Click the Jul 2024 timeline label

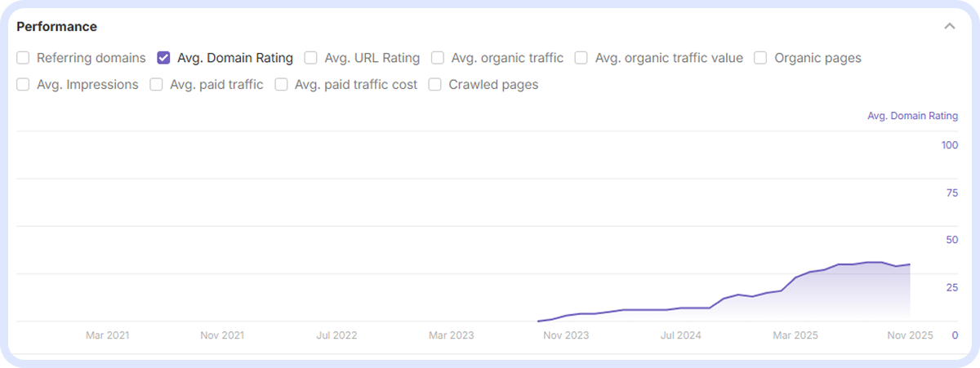680,335
